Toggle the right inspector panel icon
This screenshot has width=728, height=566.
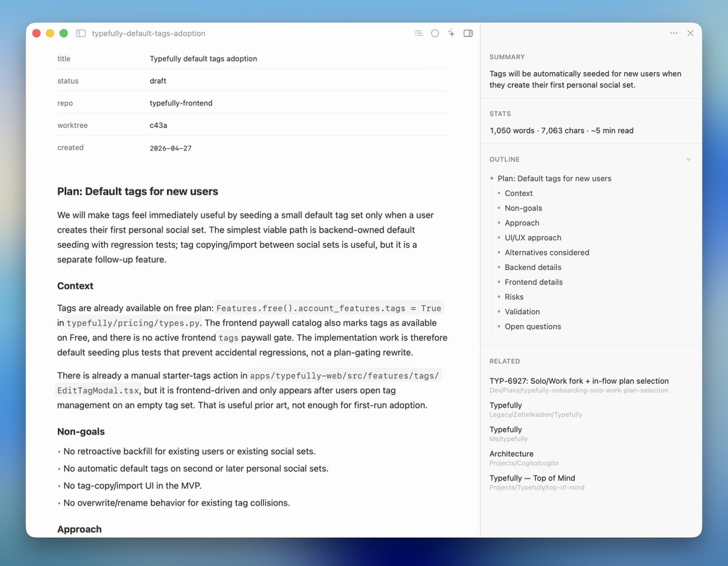click(x=468, y=33)
